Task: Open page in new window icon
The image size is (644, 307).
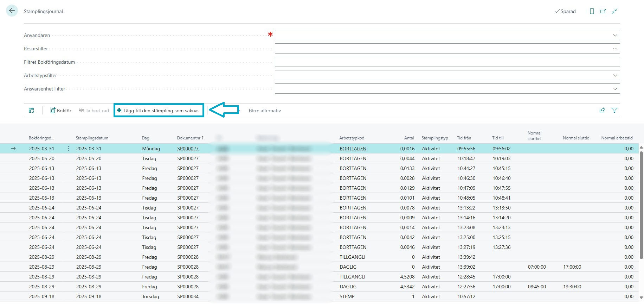Action: tap(603, 11)
